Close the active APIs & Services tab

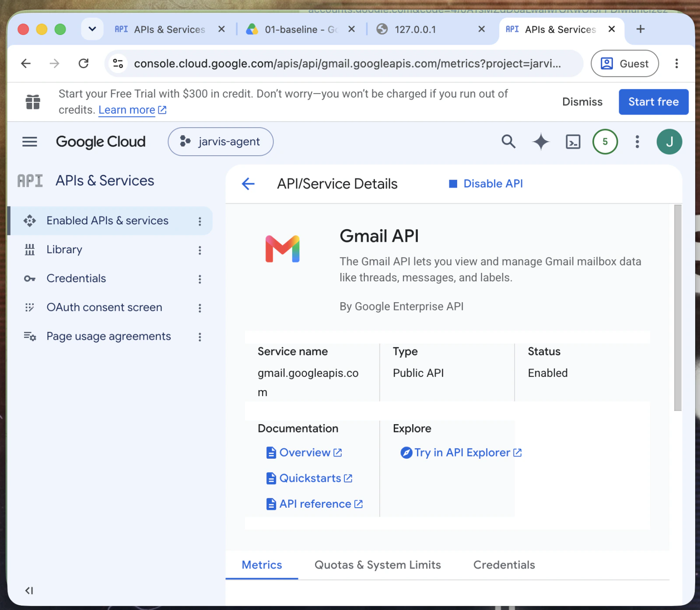pyautogui.click(x=612, y=29)
